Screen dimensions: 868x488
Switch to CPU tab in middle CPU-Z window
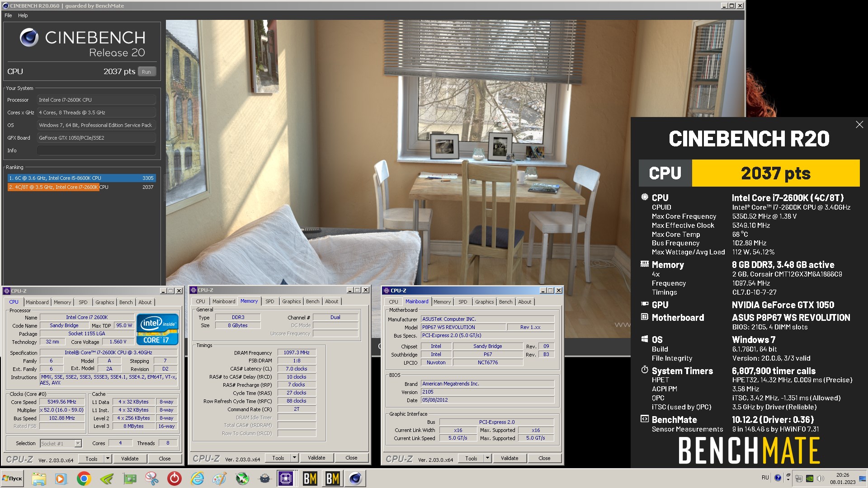point(201,301)
